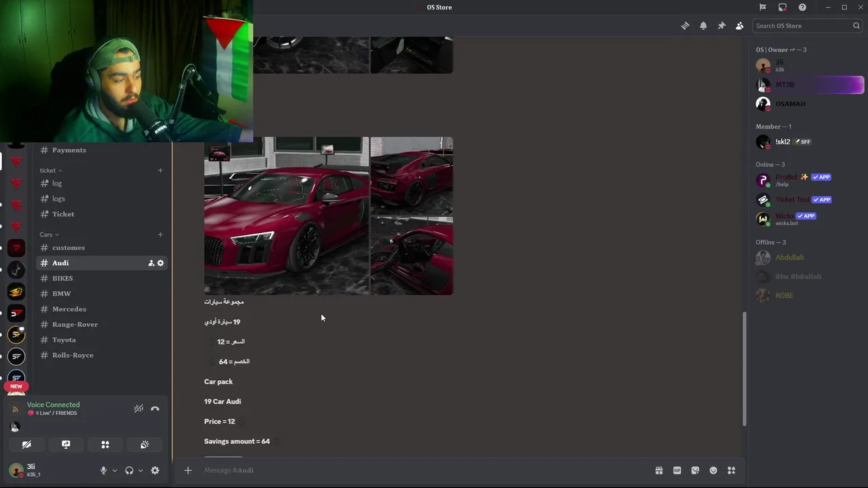Open the apps launcher in message bar

[731, 470]
